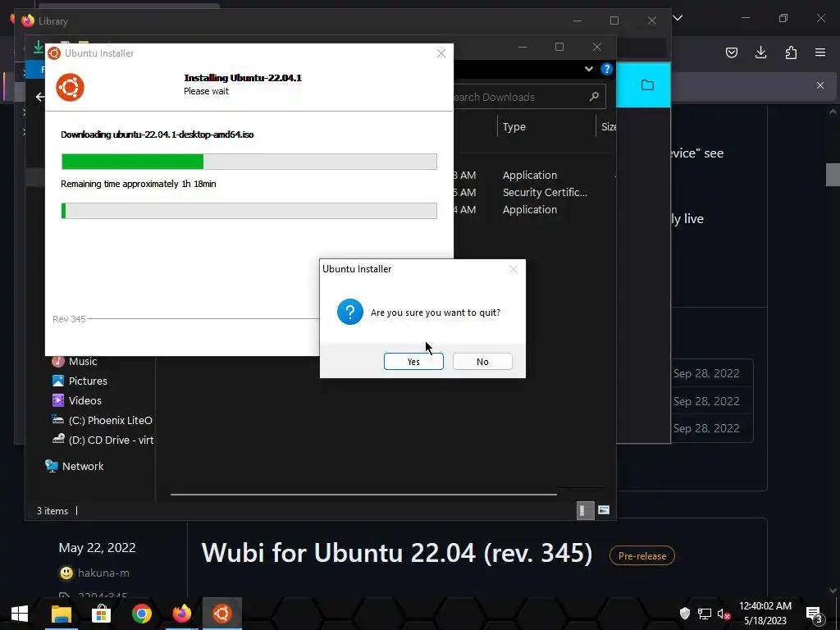Dismiss the Firefox notification bar

tap(820, 85)
